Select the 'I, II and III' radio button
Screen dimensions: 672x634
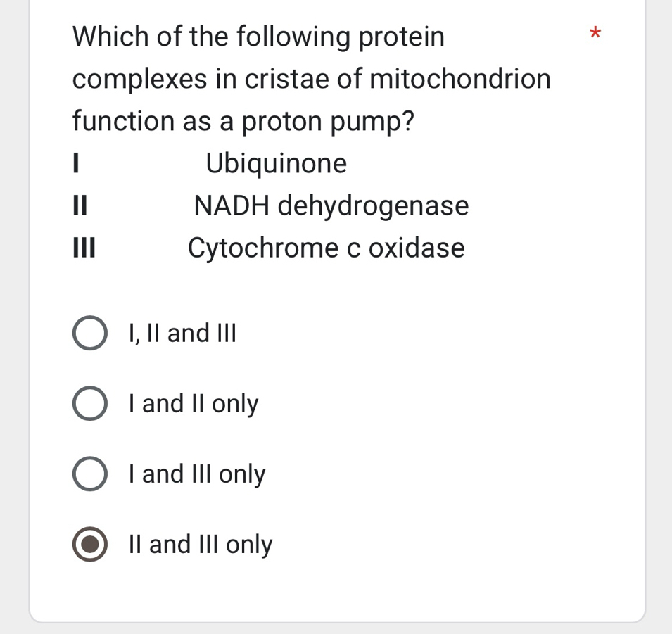point(89,333)
